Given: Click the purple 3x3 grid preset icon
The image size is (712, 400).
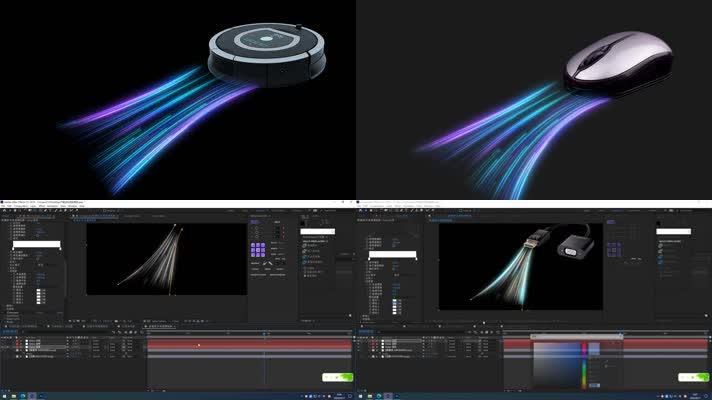Looking at the screenshot, I should click(x=258, y=251).
